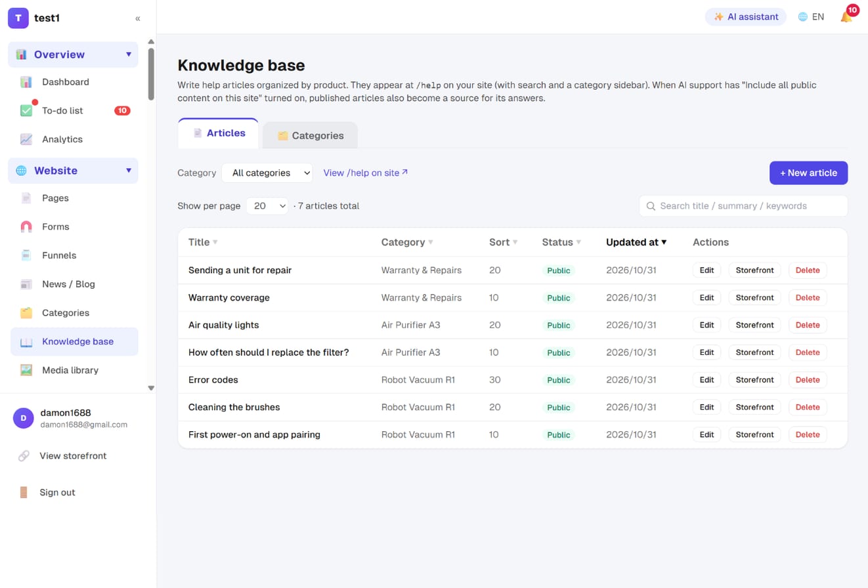Collapse the Website section arrow
The height and width of the screenshot is (588, 868).
[x=129, y=171]
